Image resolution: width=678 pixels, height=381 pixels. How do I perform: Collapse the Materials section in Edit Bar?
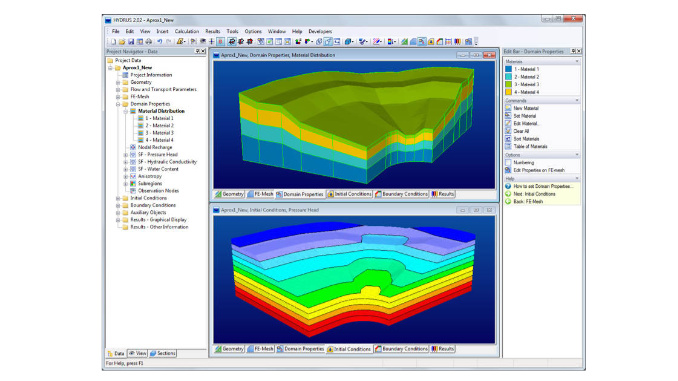[577, 61]
